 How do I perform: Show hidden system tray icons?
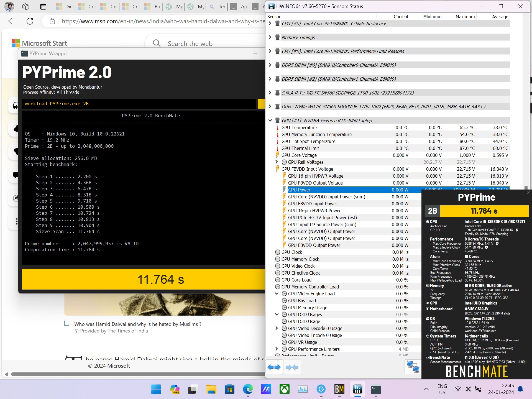coord(426,389)
